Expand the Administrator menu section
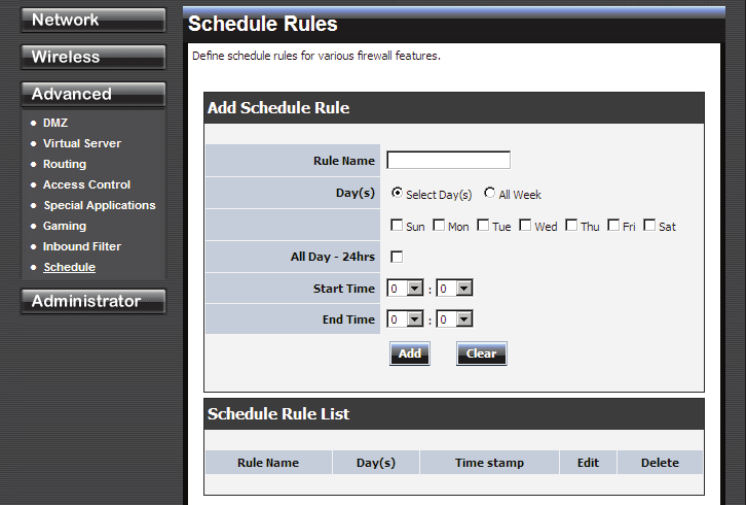The height and width of the screenshot is (505, 746). pos(93,301)
